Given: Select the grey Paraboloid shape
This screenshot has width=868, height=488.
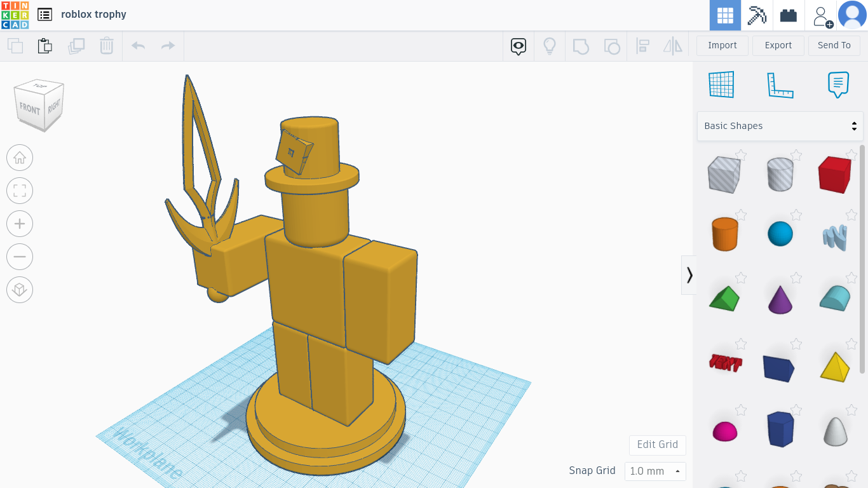Looking at the screenshot, I should (x=835, y=431).
